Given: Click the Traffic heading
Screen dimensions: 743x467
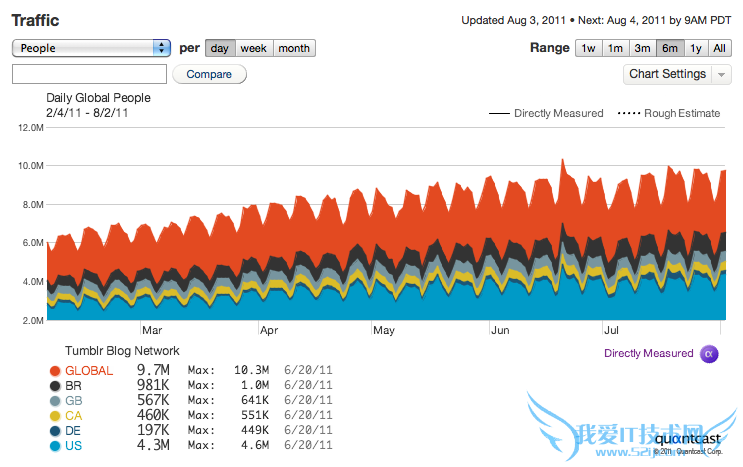Looking at the screenshot, I should tap(36, 20).
